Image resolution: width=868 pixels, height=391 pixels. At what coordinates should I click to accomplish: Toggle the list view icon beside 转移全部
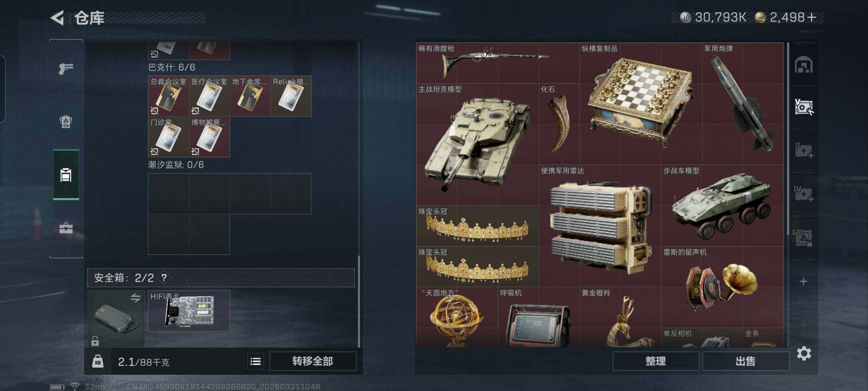255,362
